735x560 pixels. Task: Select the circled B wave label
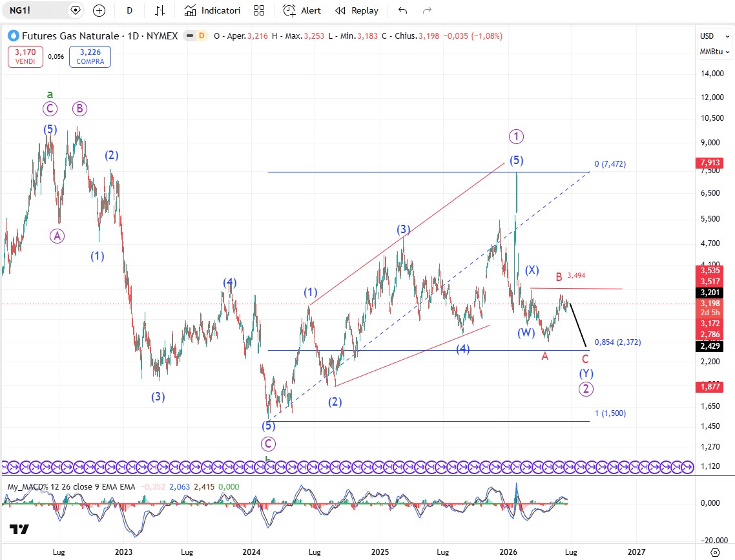pos(79,109)
